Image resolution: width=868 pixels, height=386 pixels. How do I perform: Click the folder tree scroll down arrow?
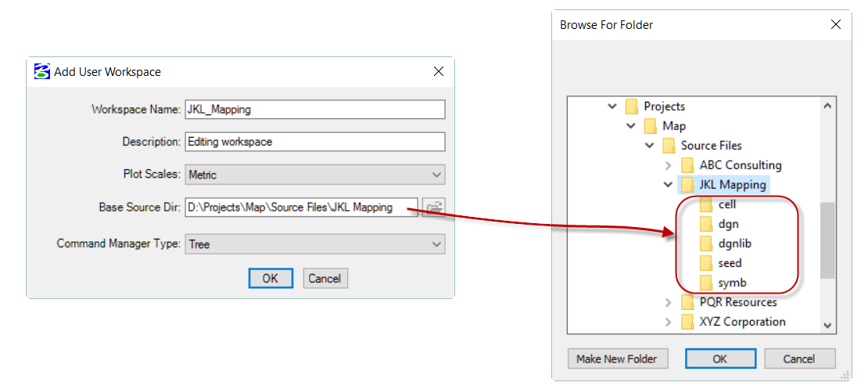click(827, 326)
